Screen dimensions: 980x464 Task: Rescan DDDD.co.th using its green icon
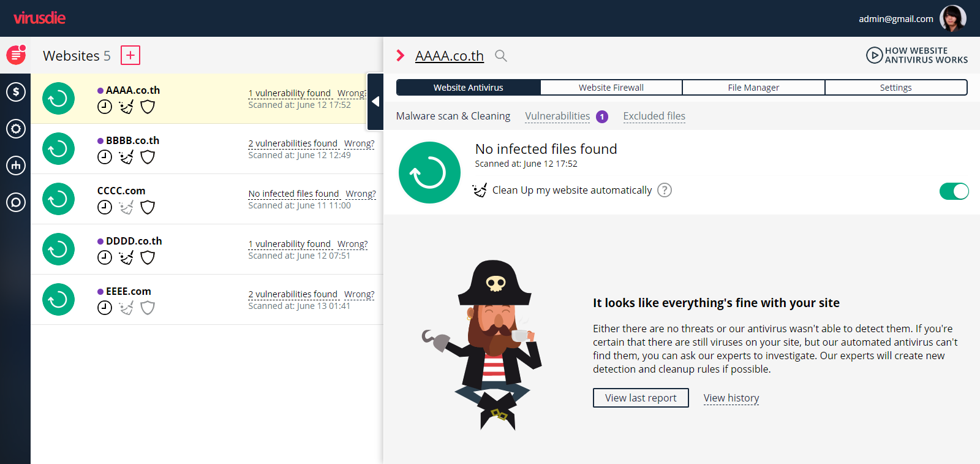58,249
